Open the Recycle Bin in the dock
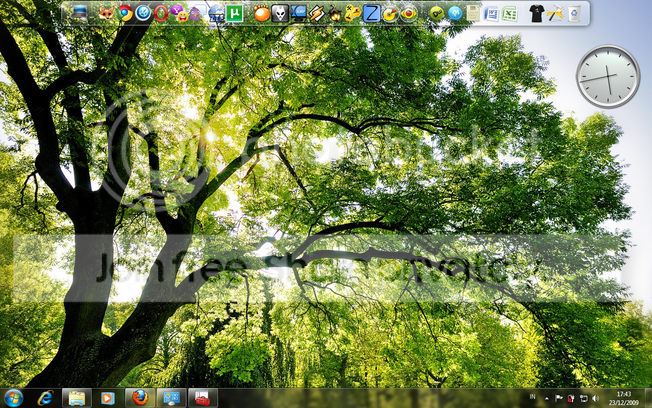Screen dimensions: 652x408 pyautogui.click(x=574, y=13)
